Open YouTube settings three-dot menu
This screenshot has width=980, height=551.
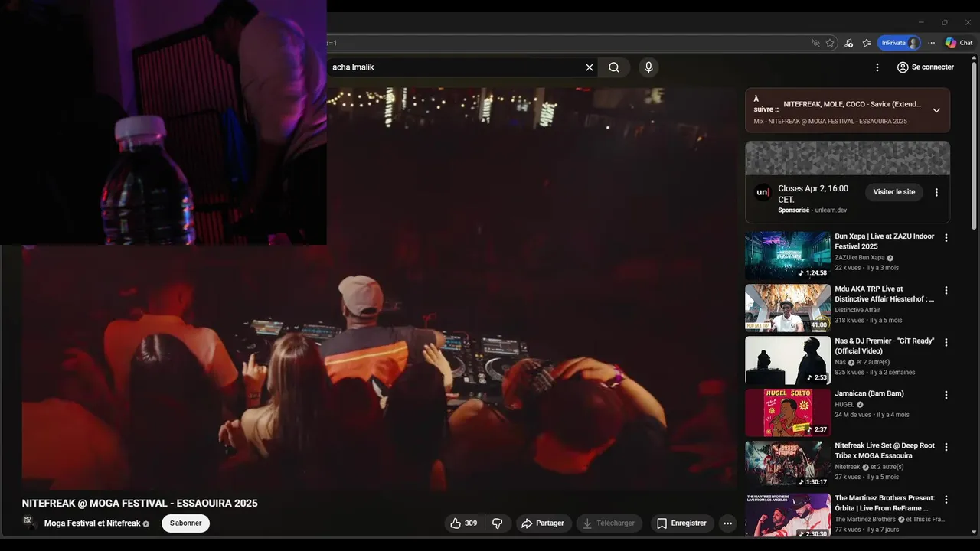tap(877, 67)
